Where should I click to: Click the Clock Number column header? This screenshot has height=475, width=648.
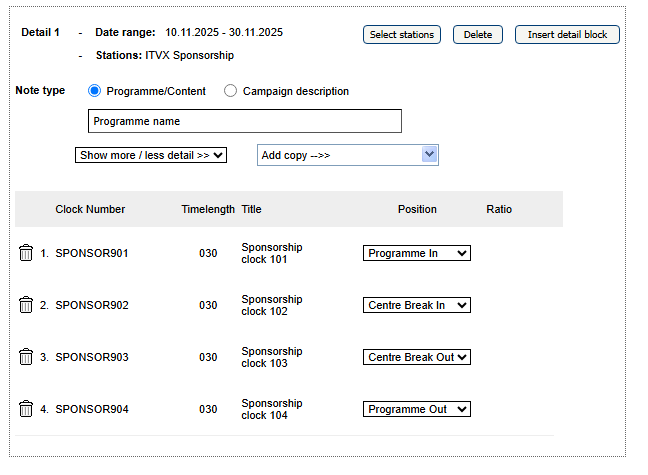point(90,209)
